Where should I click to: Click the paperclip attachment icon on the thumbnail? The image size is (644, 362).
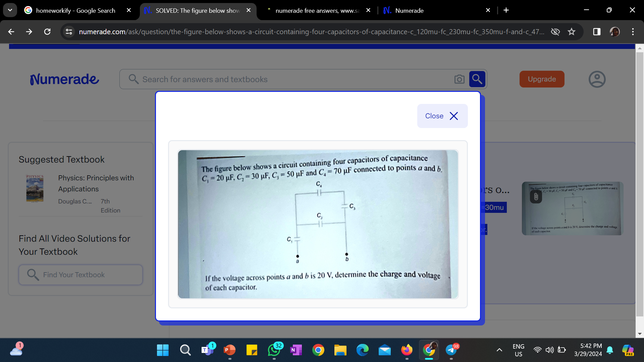(x=536, y=197)
